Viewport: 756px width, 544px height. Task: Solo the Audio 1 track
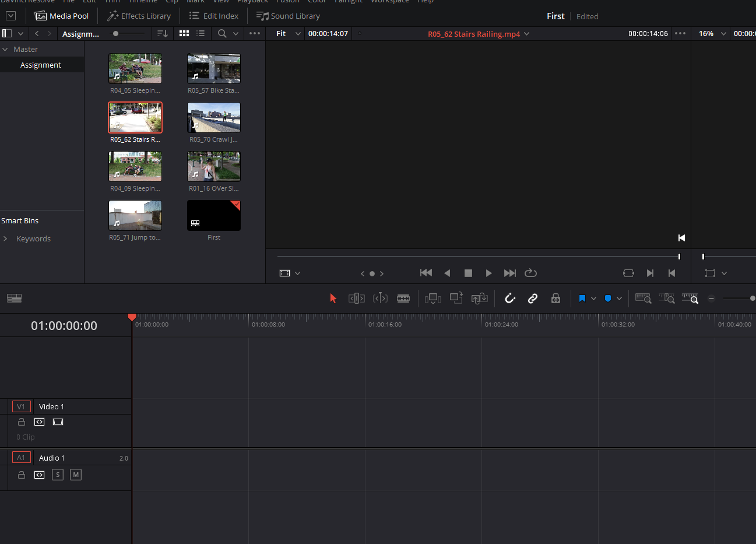pos(58,475)
